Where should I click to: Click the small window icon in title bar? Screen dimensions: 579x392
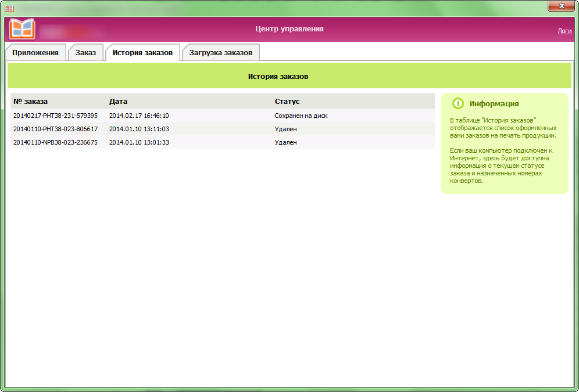pyautogui.click(x=9, y=8)
